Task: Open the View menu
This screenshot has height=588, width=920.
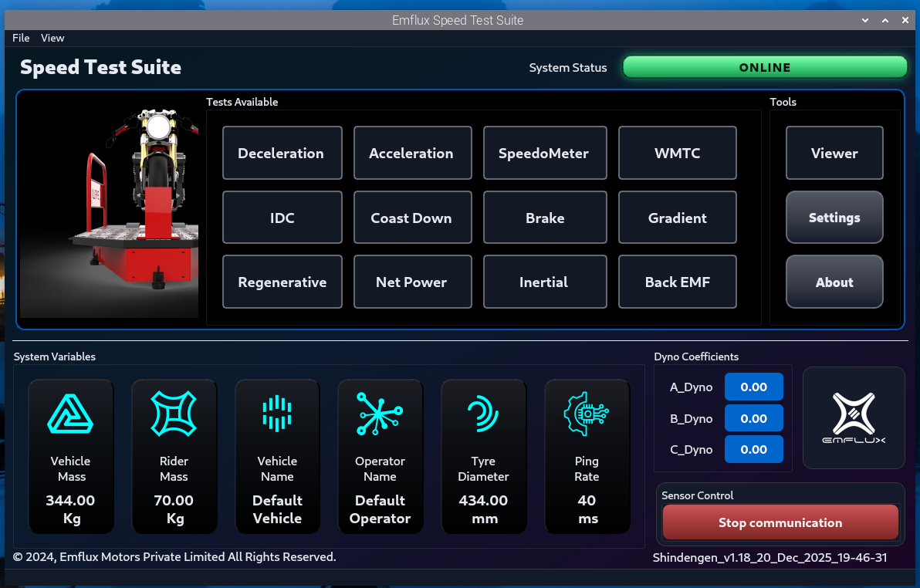Action: 52,38
